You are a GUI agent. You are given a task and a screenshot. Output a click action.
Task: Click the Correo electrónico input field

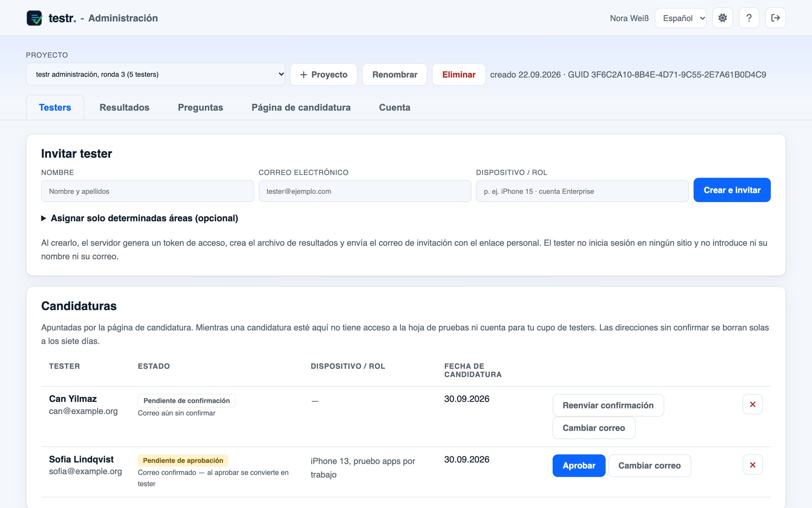365,191
